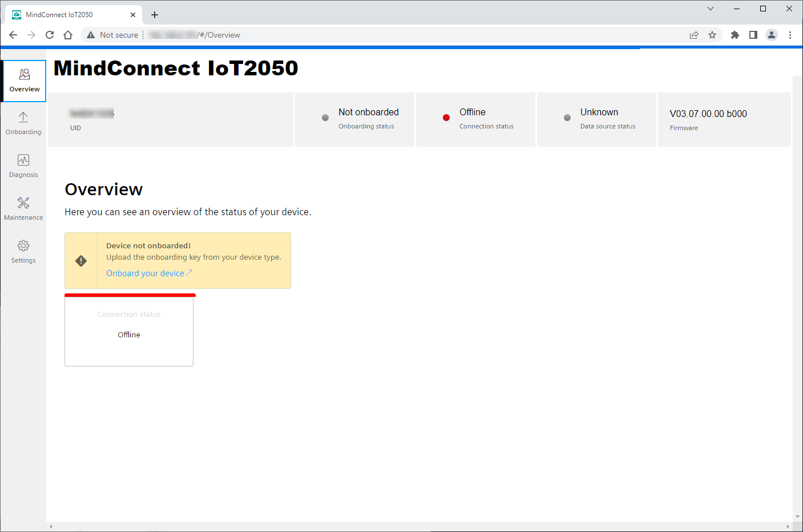Viewport: 803px width, 532px height.
Task: Click the browser Back arrow
Action: point(13,35)
